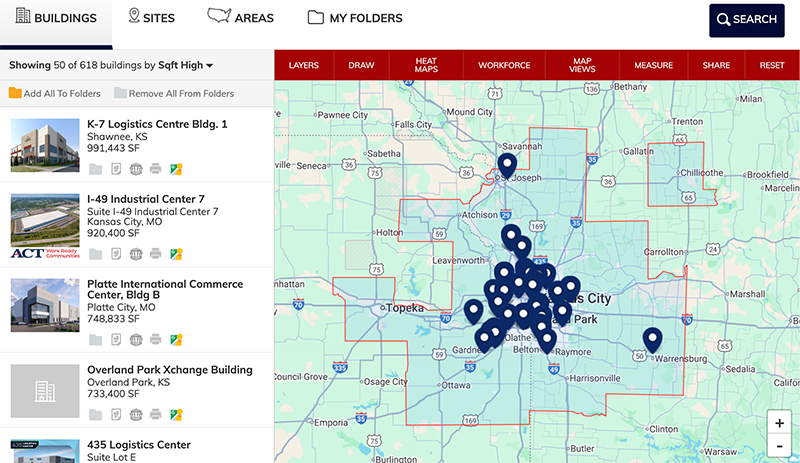The image size is (800, 463).
Task: Click the Platte International Commerce Center photo
Action: pyautogui.click(x=45, y=305)
